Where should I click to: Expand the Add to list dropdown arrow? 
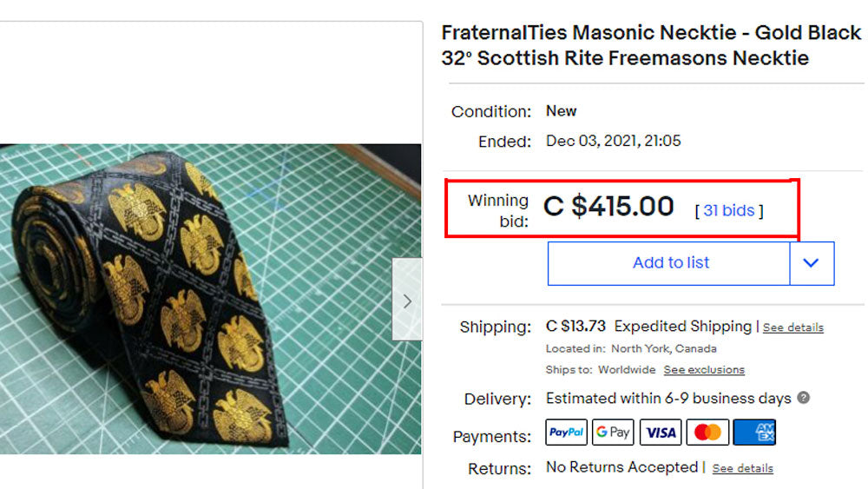(812, 263)
